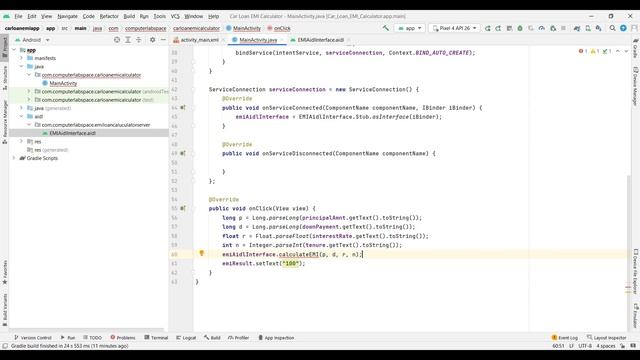This screenshot has height=360, width=640.
Task: Toggle Gradle tool window on right edge
Action: pyautogui.click(x=636, y=48)
